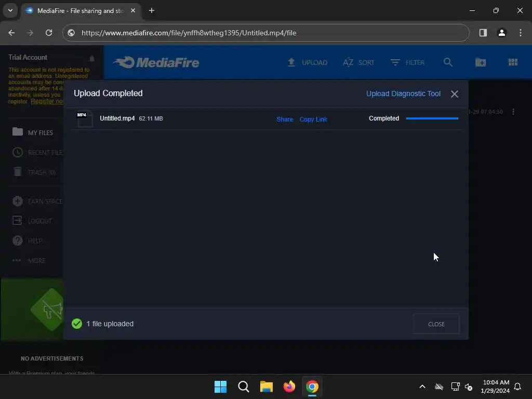The height and width of the screenshot is (399, 532).
Task: Open the FILTER options
Action: tap(407, 62)
